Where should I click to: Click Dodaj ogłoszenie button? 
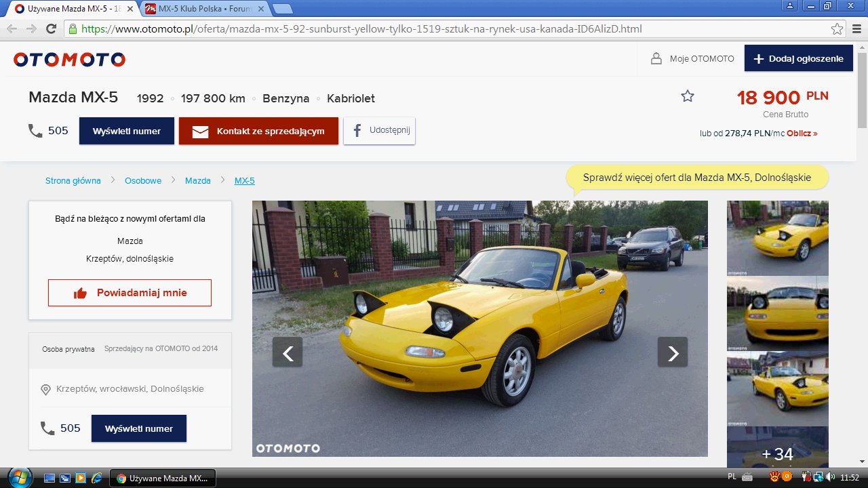click(x=799, y=58)
